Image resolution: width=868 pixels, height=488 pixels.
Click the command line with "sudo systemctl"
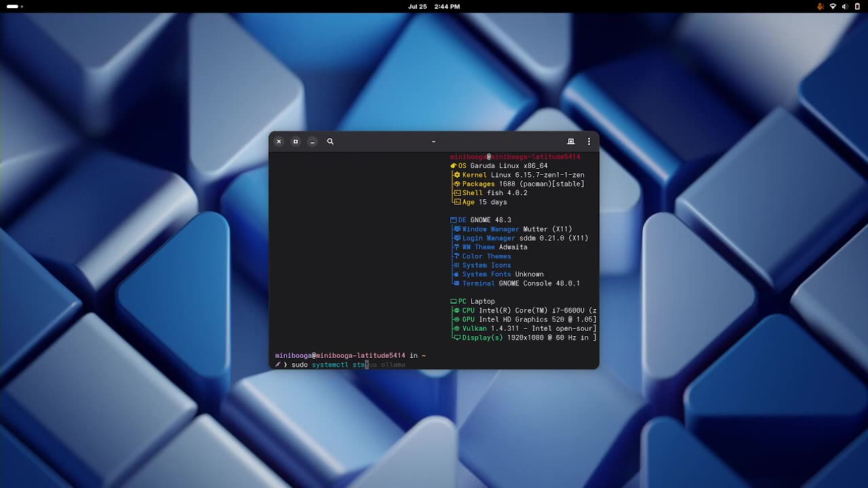tap(340, 365)
